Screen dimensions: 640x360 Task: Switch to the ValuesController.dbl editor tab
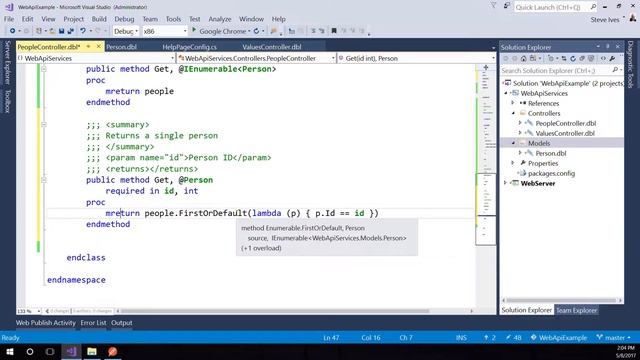click(x=271, y=47)
